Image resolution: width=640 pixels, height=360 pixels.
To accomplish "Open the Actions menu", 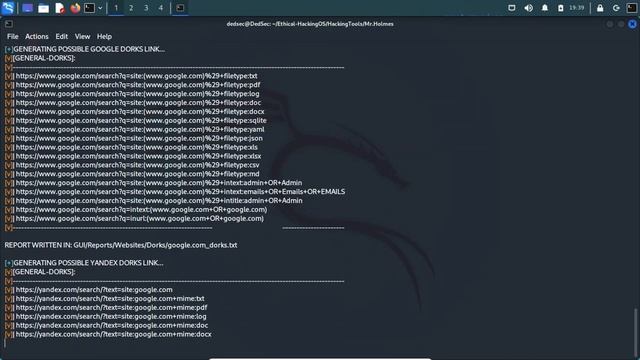I will coord(37,36).
